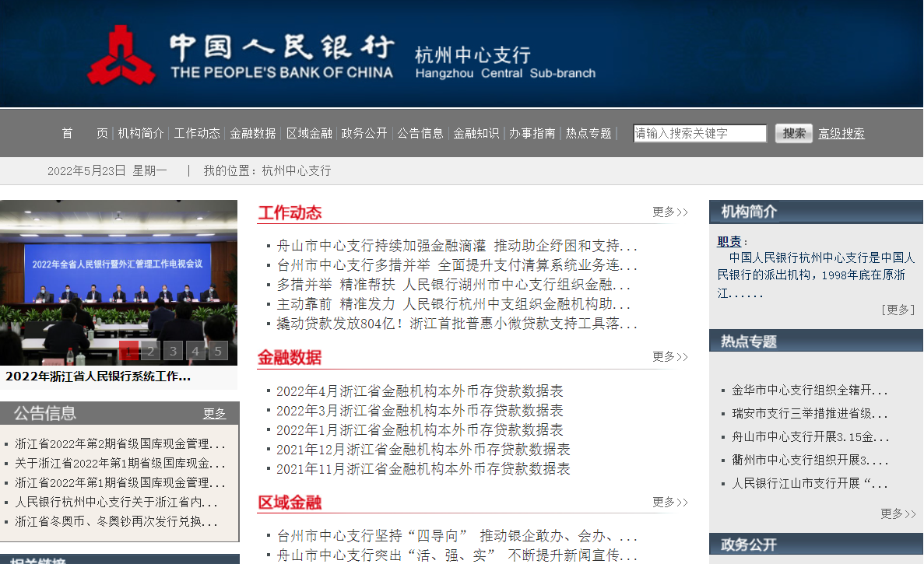Open 衢州市中心支行组织开展3 topic
The image size is (924, 564).
[x=810, y=461]
